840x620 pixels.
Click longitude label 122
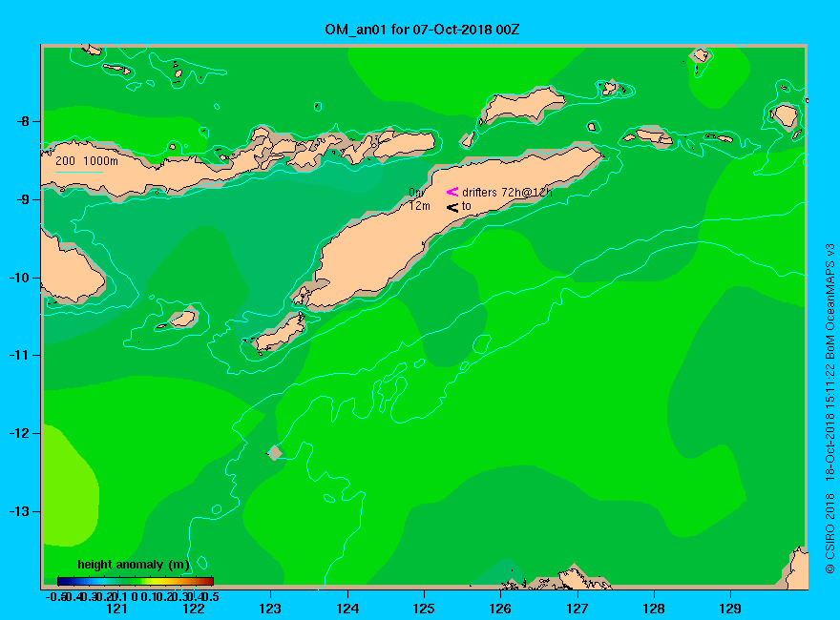[194, 609]
